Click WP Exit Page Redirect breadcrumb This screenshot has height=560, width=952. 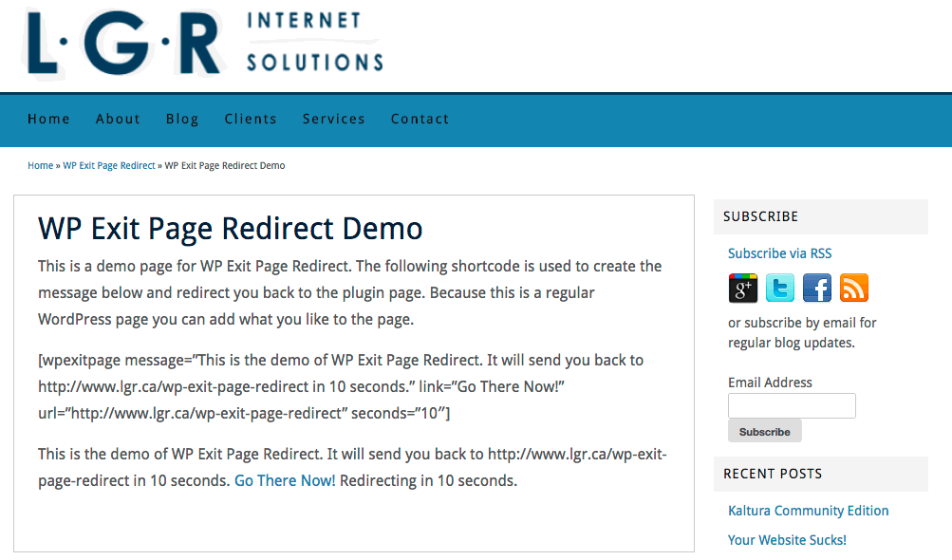click(x=109, y=165)
